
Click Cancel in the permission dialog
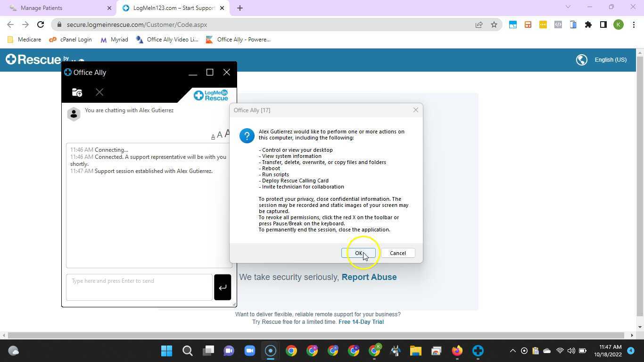coord(397,253)
